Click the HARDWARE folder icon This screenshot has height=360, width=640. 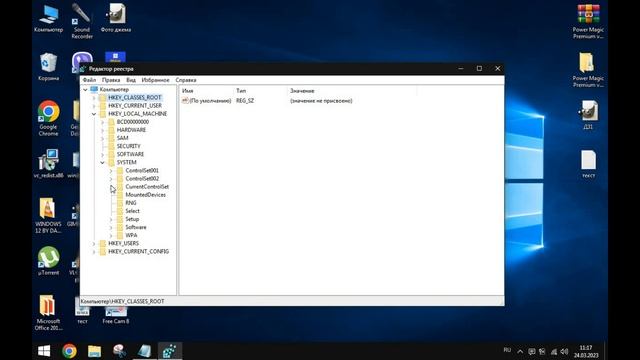pyautogui.click(x=111, y=130)
